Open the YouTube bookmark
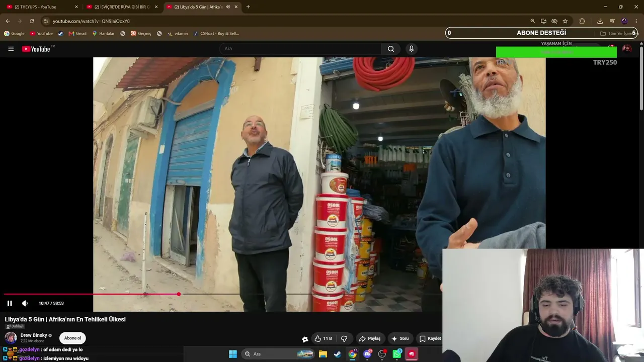Viewport: 644px width, 362px height. point(41,34)
